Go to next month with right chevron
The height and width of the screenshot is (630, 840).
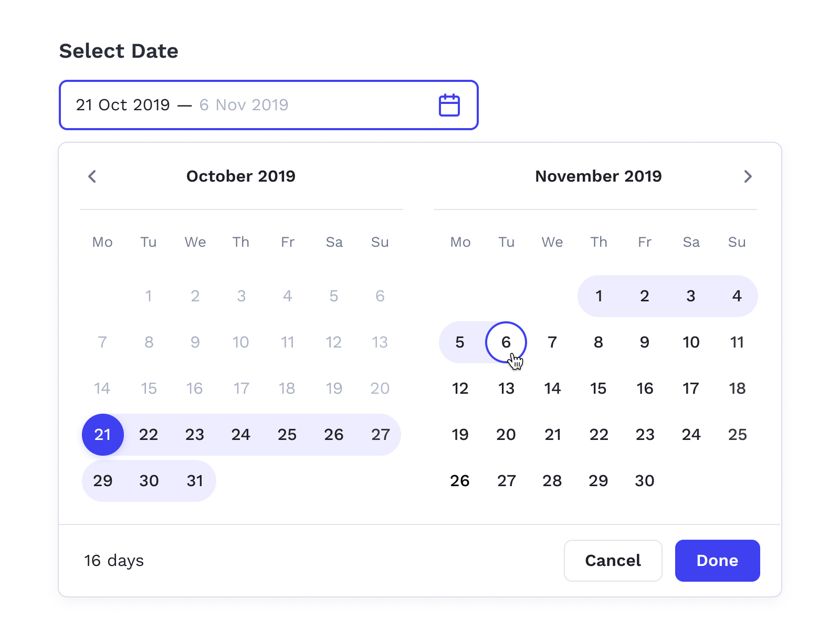[x=748, y=176]
